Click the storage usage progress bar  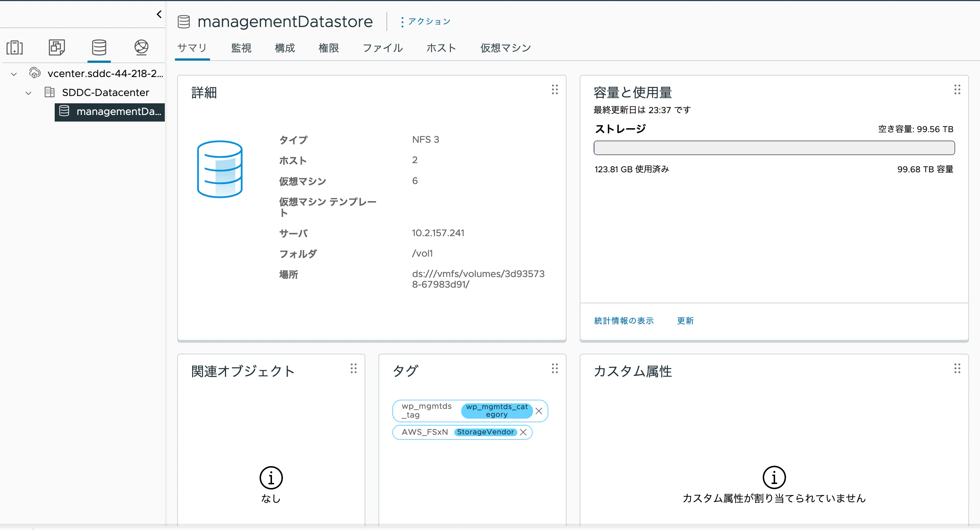(774, 148)
